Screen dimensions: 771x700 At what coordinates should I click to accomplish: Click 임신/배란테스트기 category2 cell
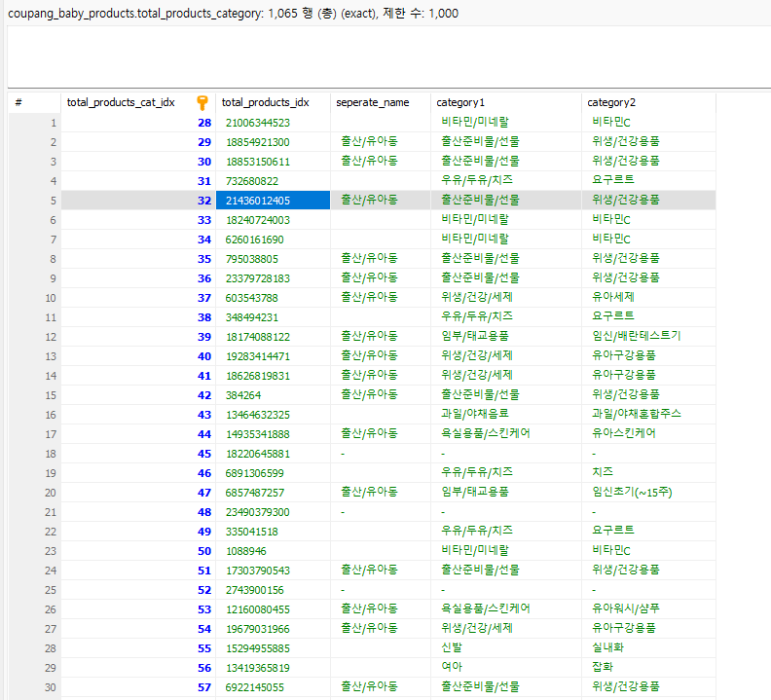pyautogui.click(x=648, y=336)
